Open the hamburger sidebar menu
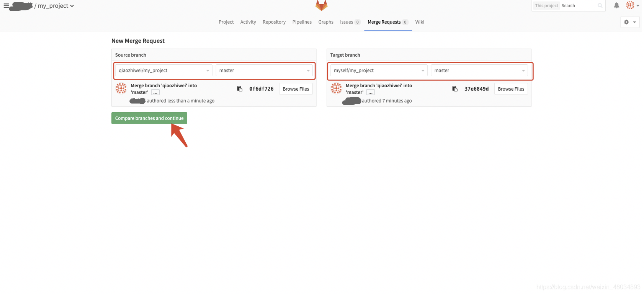644x294 pixels. (6, 6)
